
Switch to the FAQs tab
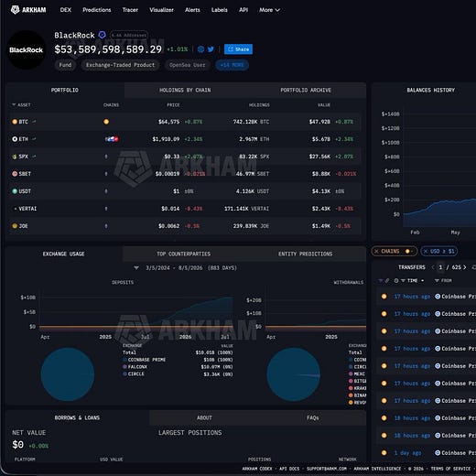point(313,417)
